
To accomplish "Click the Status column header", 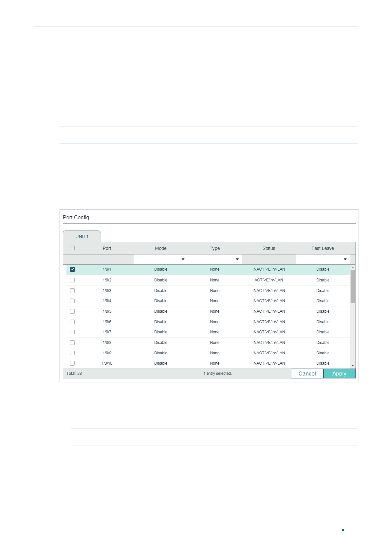I will pyautogui.click(x=269, y=248).
